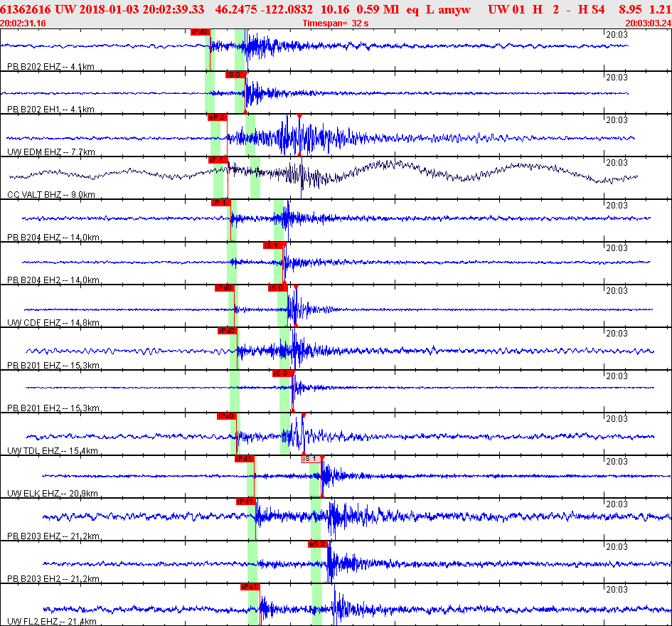Click the PB B204 EH2 -- 14.0km label
The height and width of the screenshot is (626, 672).
53,280
